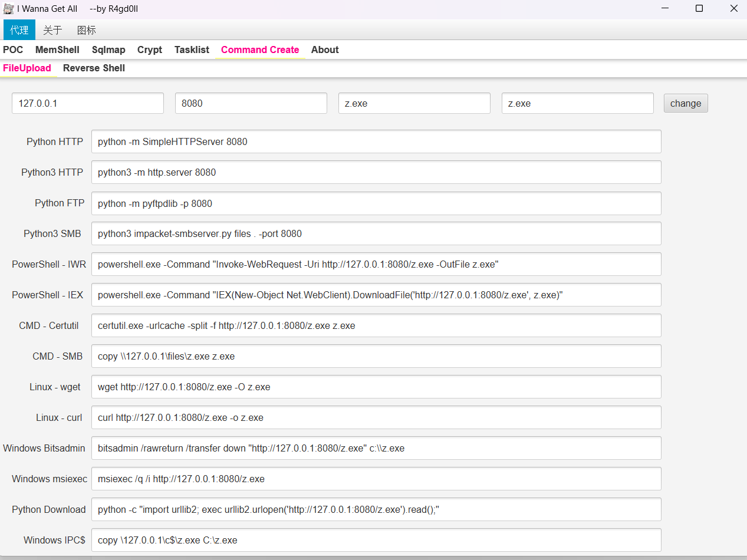This screenshot has height=560, width=747.
Task: Click the Linux - curl label
Action: click(x=59, y=417)
